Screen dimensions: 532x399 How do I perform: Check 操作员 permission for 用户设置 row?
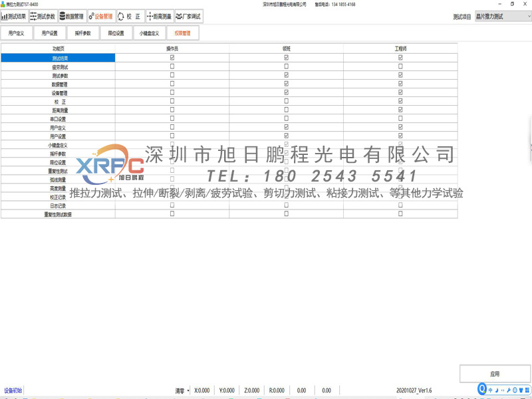coord(172,136)
